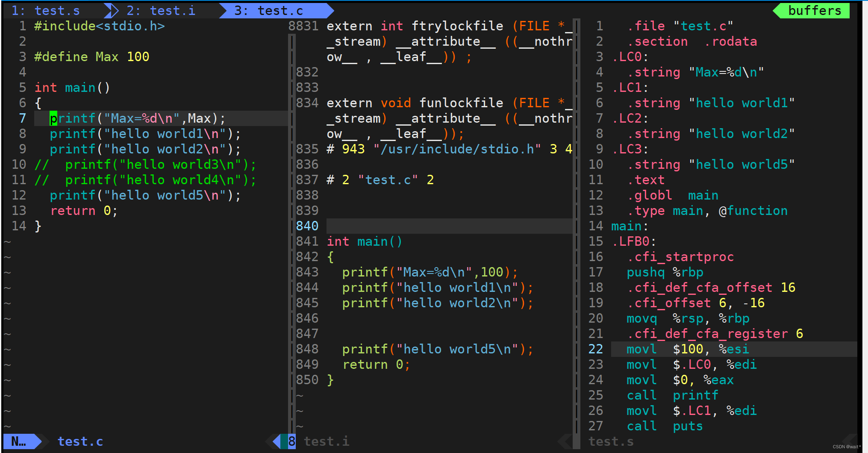This screenshot has width=868, height=453.
Task: Click .string "hello world1" in test.s
Action: pos(711,103)
